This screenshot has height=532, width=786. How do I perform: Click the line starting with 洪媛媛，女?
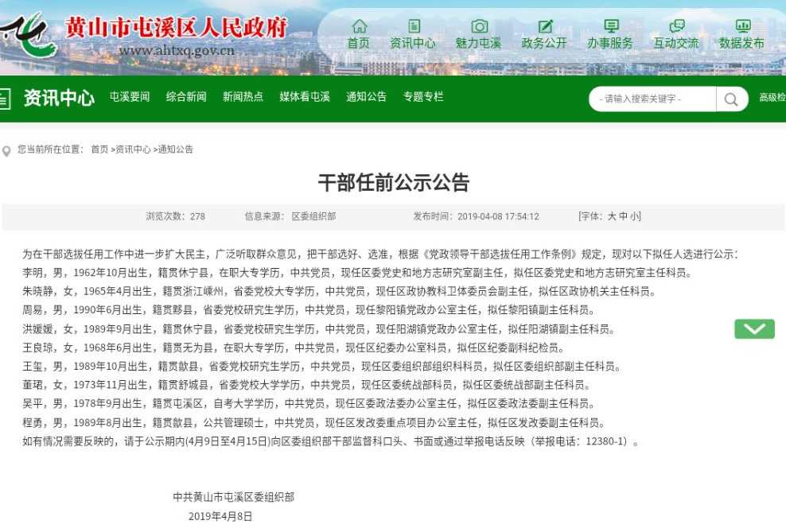(x=319, y=329)
